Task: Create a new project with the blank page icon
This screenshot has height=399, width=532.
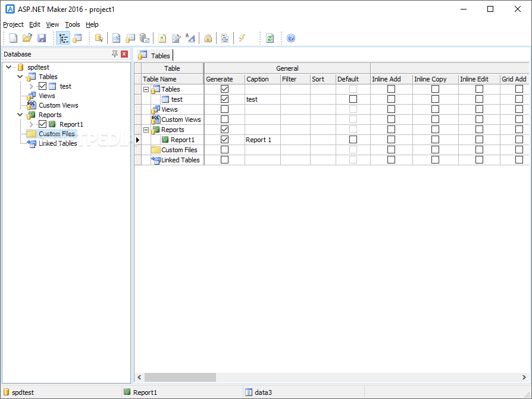Action: [x=13, y=38]
